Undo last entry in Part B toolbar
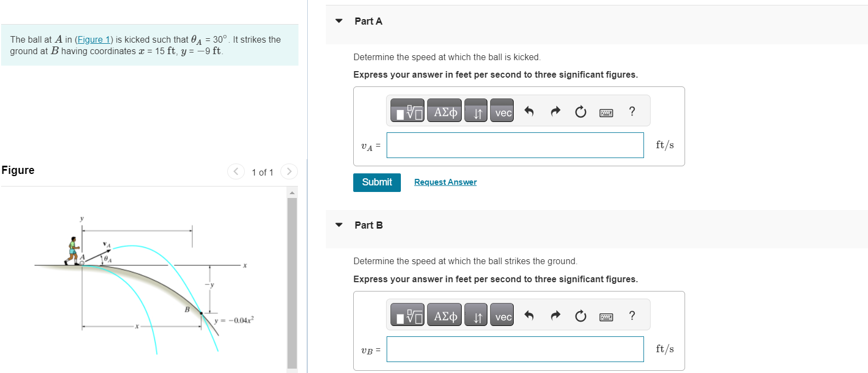Image resolution: width=868 pixels, height=373 pixels. coord(529,316)
